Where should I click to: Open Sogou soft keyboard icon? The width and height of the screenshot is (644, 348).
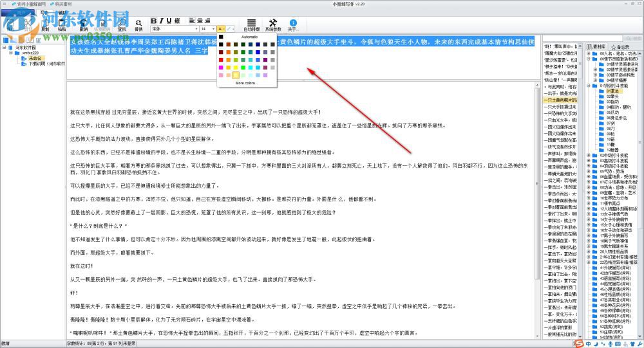point(618,344)
